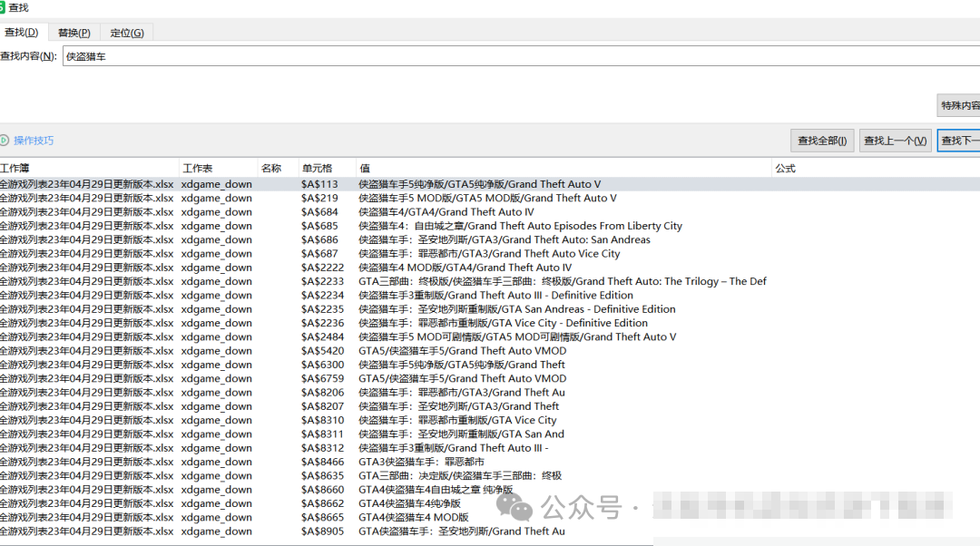Go to the result at cell $A$2235
Viewport: 980px width, 546px height.
(x=490, y=309)
